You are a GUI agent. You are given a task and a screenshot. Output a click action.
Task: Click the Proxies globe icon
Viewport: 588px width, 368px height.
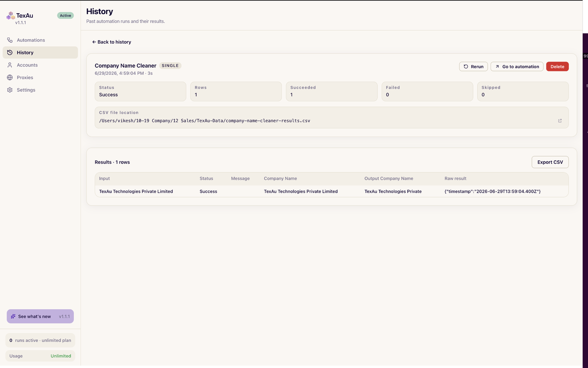[x=10, y=77]
